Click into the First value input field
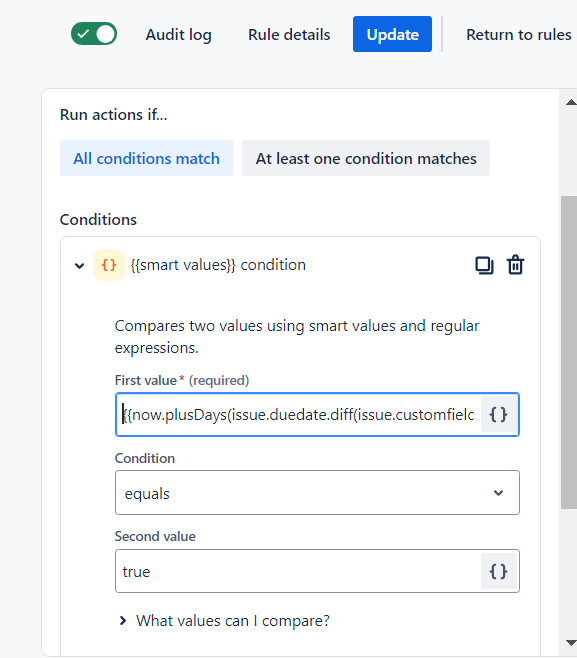Screen dimensions: 577x658 pos(298,415)
